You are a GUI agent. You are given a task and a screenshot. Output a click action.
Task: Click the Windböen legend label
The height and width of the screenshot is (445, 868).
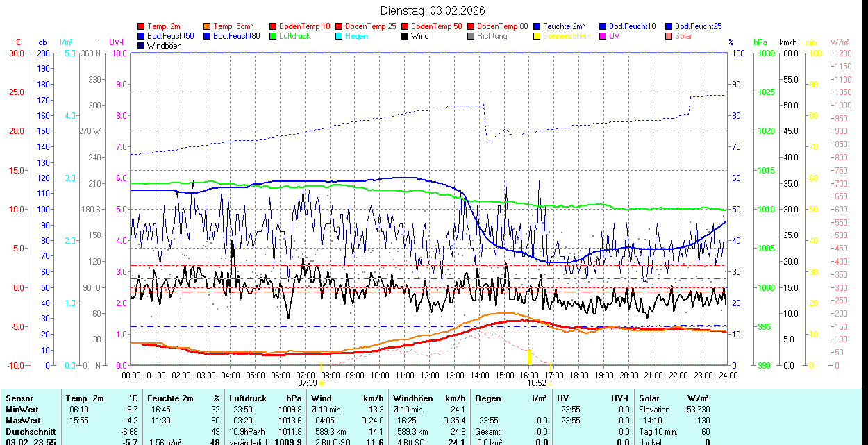click(164, 46)
